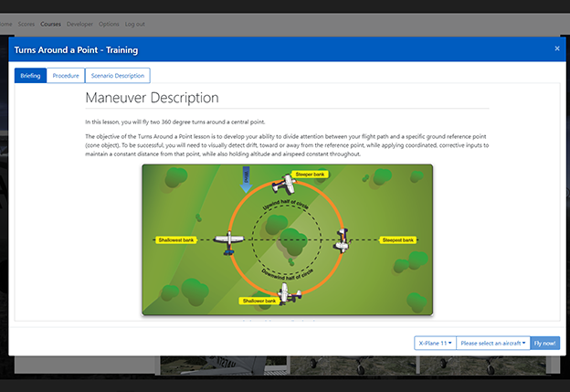
Task: Go to the Scores page
Action: point(26,24)
